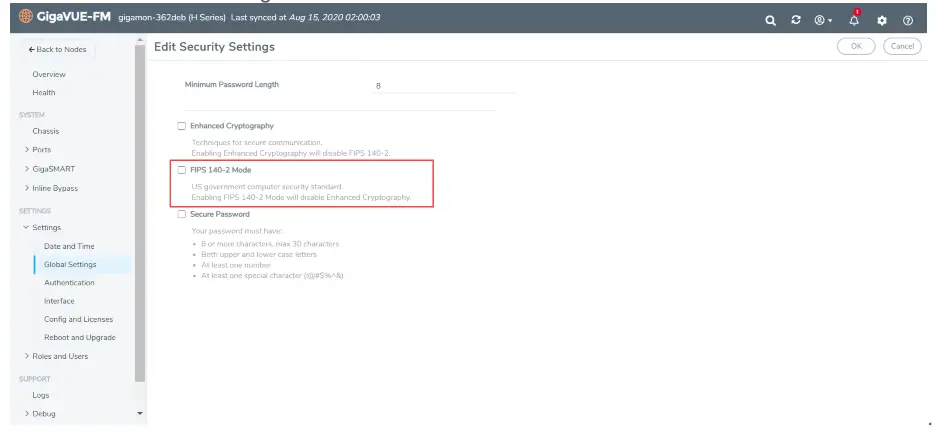Open the notifications bell icon

pos(854,19)
